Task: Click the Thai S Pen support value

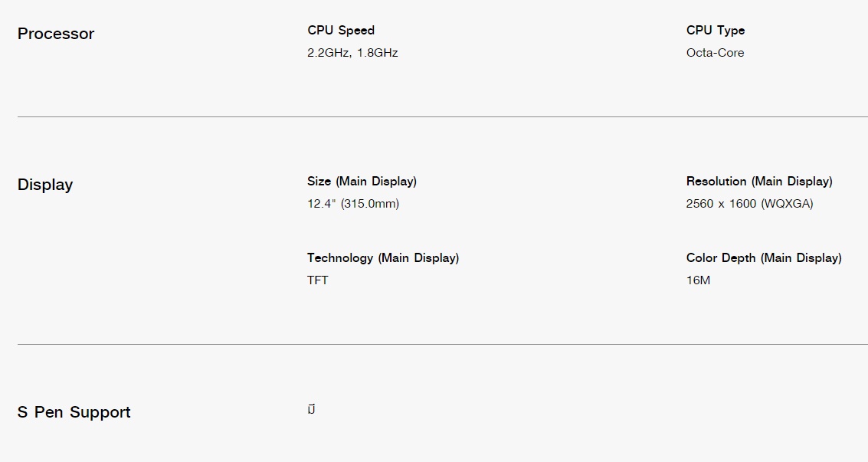Action: pos(311,409)
